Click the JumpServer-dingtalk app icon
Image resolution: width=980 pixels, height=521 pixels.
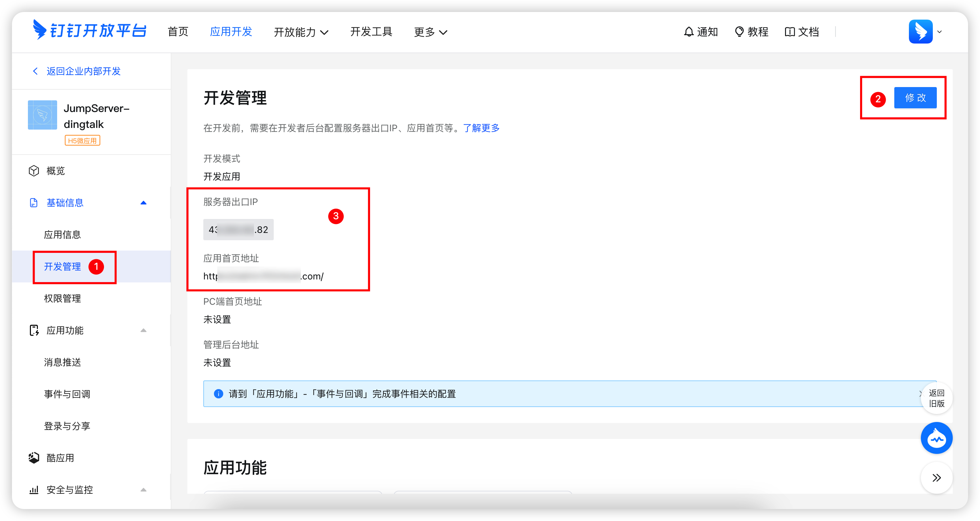43,115
